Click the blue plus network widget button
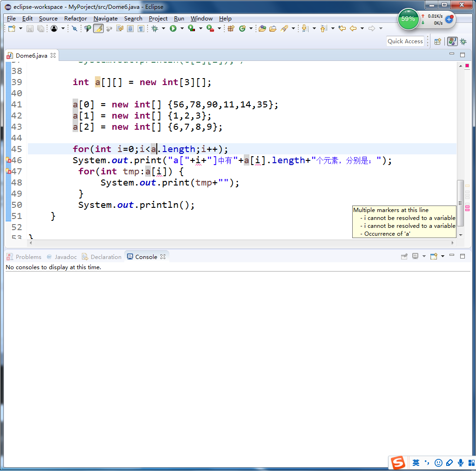476x471 pixels. point(449,19)
